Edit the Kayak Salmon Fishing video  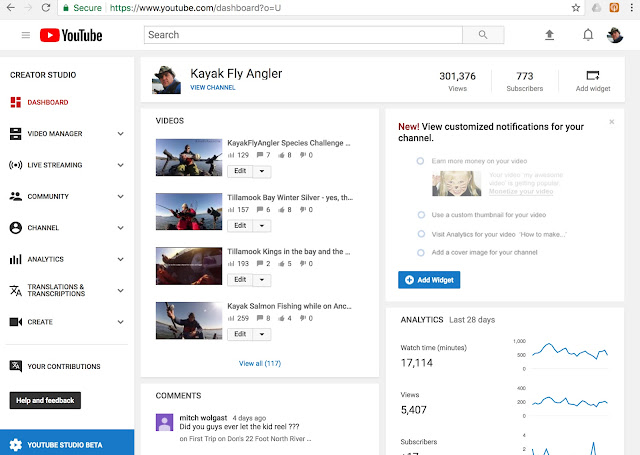(x=240, y=334)
